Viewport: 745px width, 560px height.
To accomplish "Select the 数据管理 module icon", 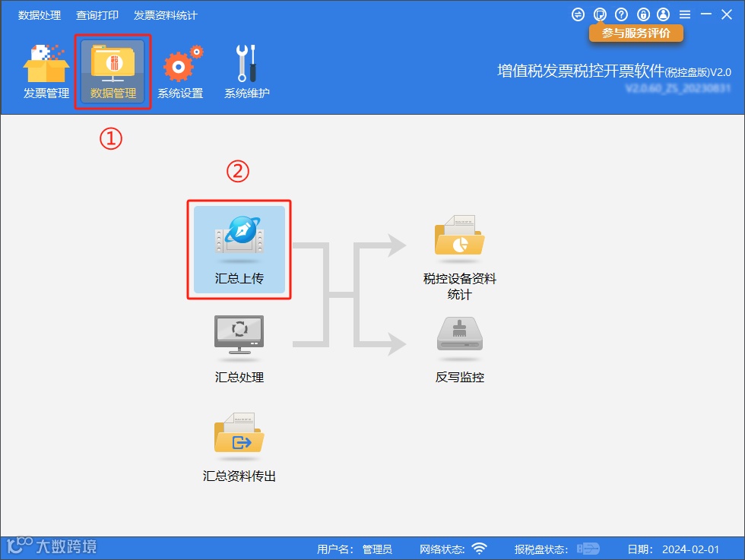I will [x=113, y=71].
